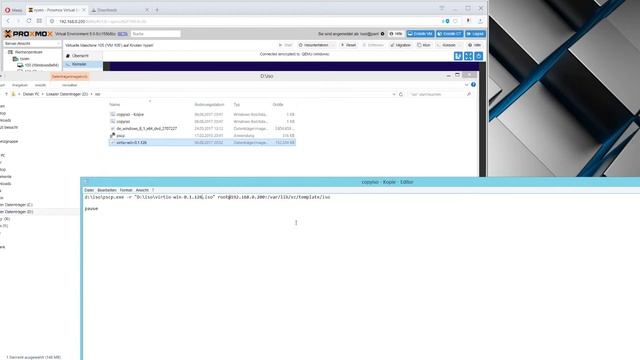The width and height of the screenshot is (640, 360).
Task: Select the copyiso batch file
Action: click(x=202, y=122)
